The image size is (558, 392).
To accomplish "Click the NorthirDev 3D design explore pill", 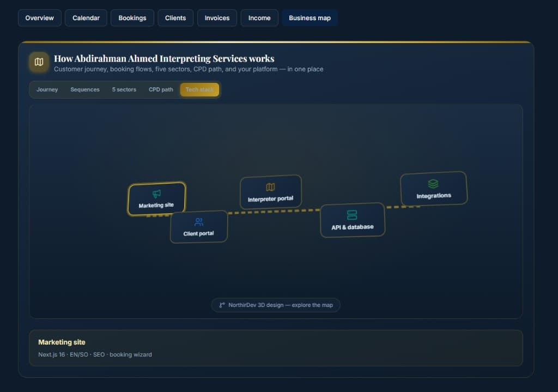I will (276, 305).
